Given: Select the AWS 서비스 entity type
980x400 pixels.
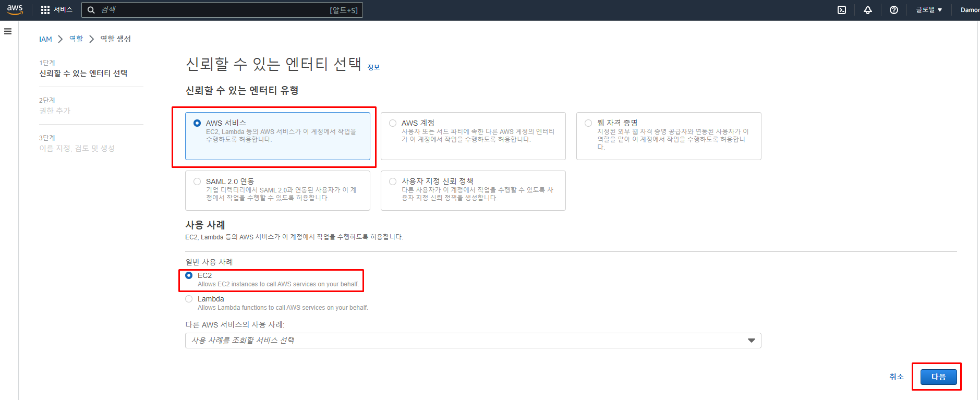Looking at the screenshot, I should (277, 136).
